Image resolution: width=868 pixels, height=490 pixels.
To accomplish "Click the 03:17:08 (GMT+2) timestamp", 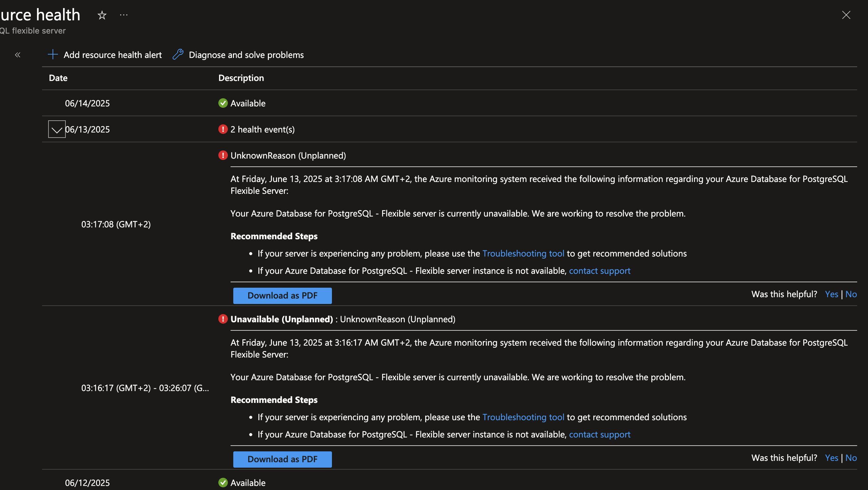I will [116, 224].
